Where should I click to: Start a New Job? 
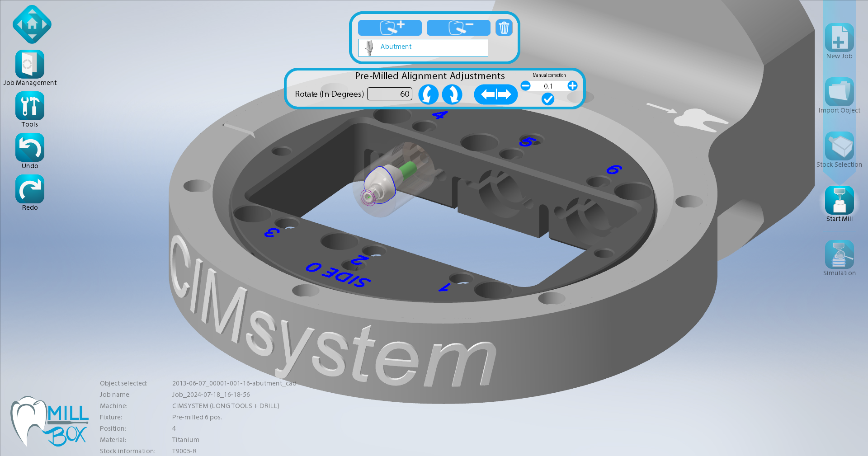click(x=839, y=38)
